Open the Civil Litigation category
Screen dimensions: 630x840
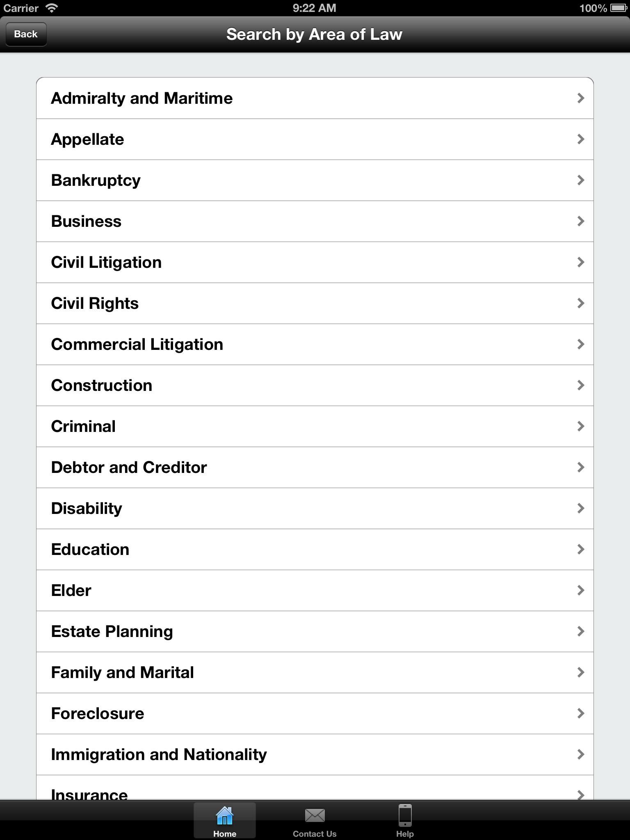point(106,262)
